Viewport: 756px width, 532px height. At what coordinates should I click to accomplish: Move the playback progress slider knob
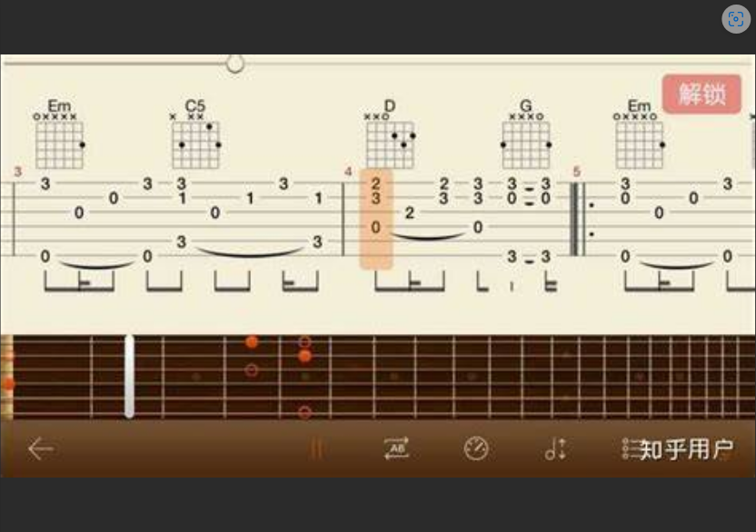pyautogui.click(x=234, y=64)
